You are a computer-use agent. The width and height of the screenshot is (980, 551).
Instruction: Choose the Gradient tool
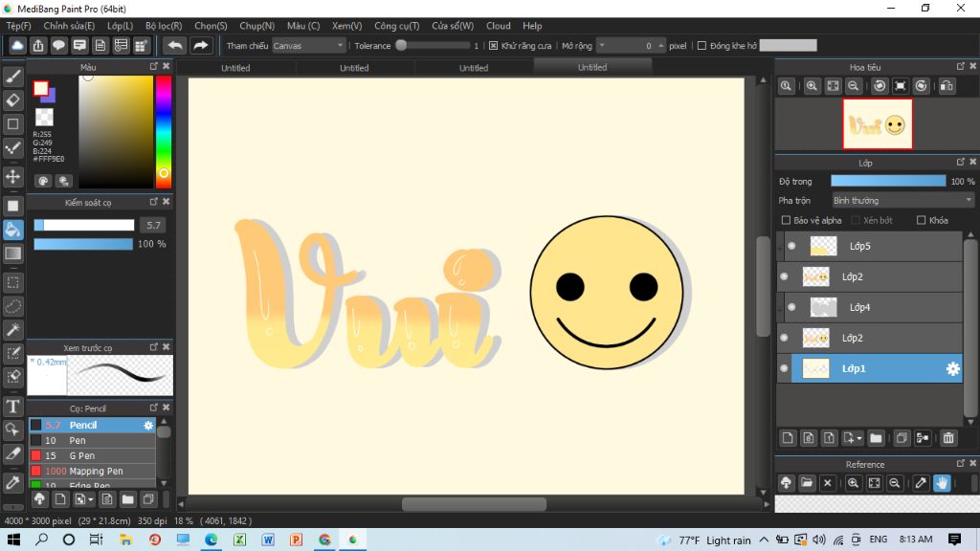click(x=13, y=253)
